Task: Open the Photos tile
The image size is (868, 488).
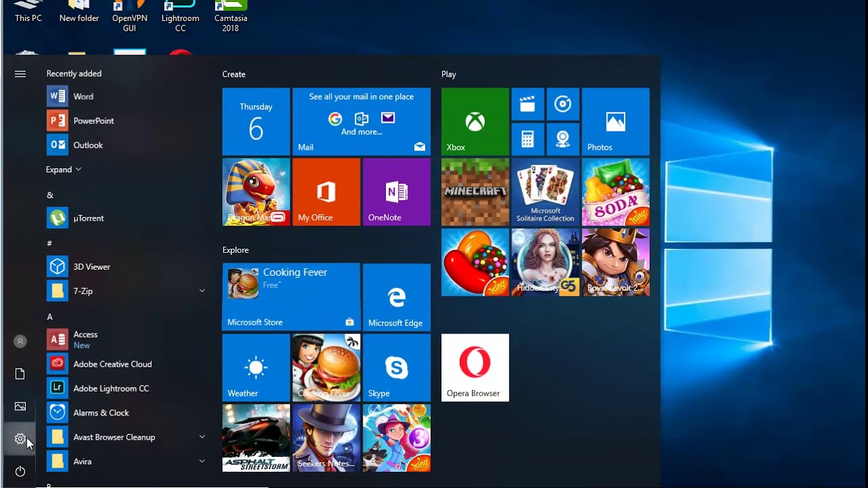Action: [x=616, y=121]
